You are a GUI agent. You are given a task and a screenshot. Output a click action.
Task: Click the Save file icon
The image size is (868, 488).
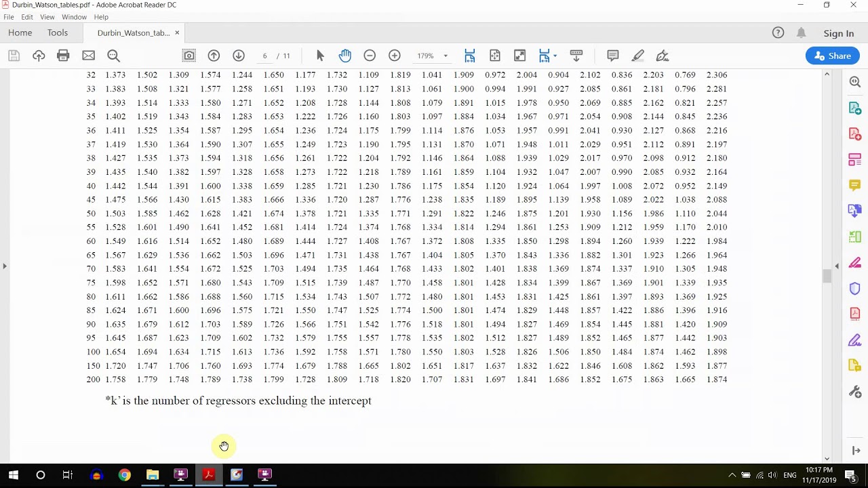[x=14, y=56]
